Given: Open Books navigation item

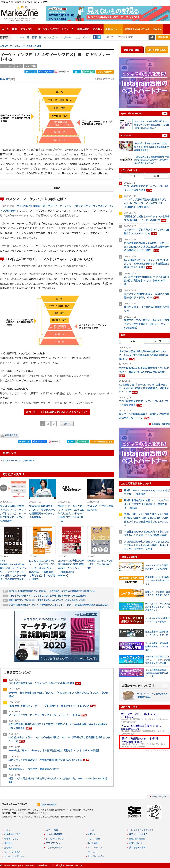Looking at the screenshot, I should click(x=157, y=29).
